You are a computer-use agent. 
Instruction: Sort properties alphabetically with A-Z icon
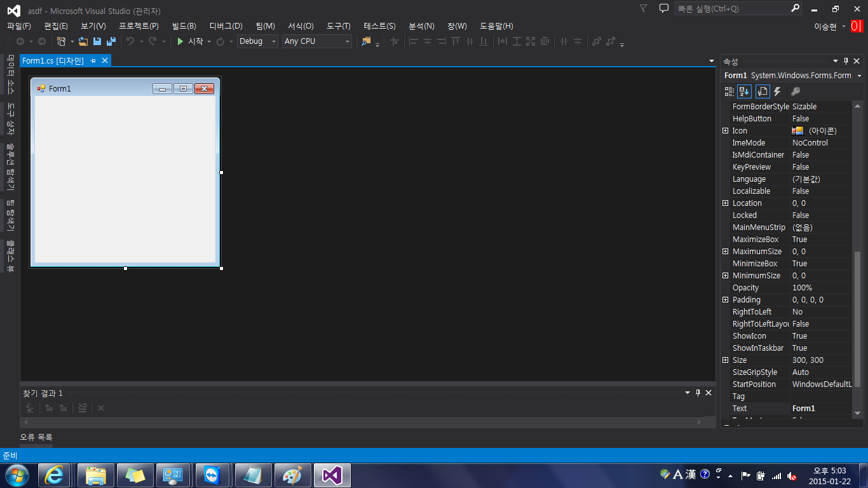coord(745,91)
